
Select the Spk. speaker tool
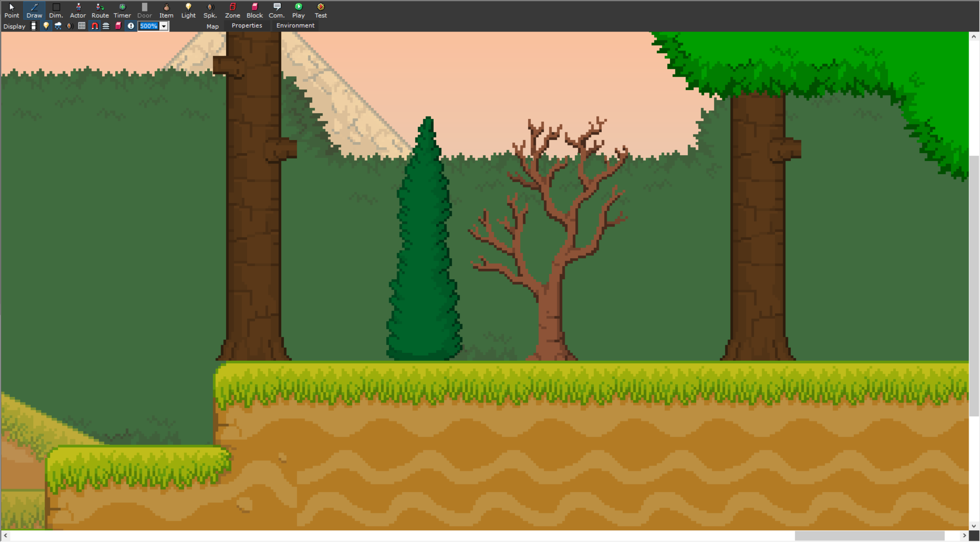tap(210, 10)
